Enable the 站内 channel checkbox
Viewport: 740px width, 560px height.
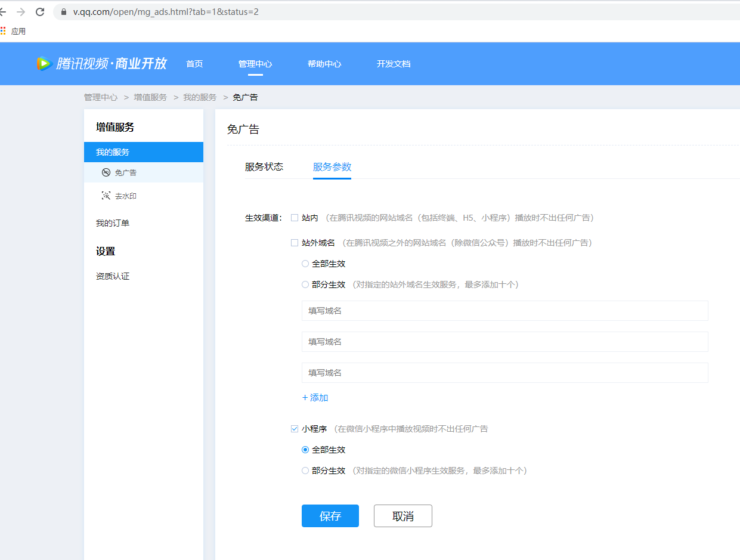[294, 218]
